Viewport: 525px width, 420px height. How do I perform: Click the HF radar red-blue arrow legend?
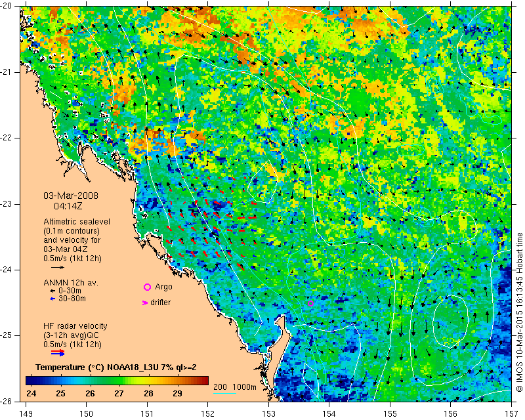58,352
